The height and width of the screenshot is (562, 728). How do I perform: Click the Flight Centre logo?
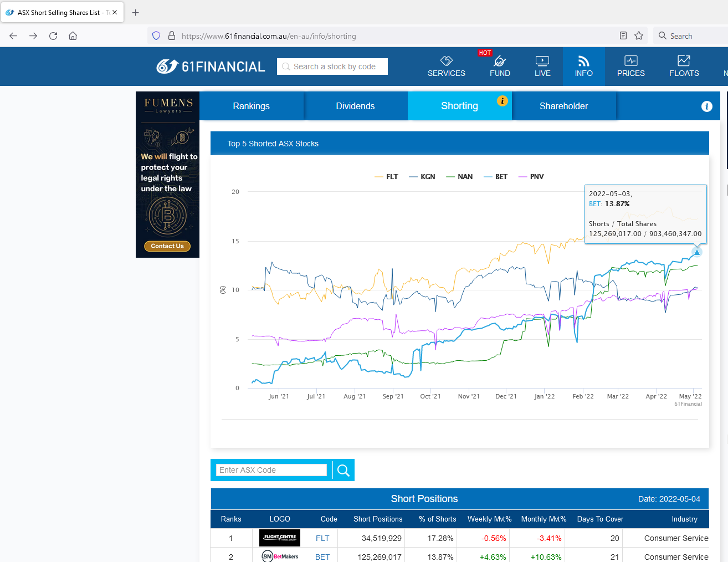(x=280, y=538)
